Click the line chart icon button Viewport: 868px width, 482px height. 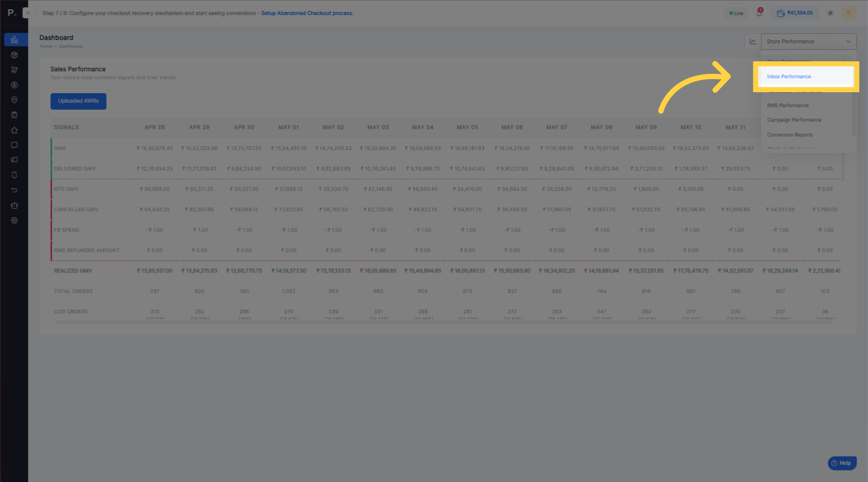[753, 41]
